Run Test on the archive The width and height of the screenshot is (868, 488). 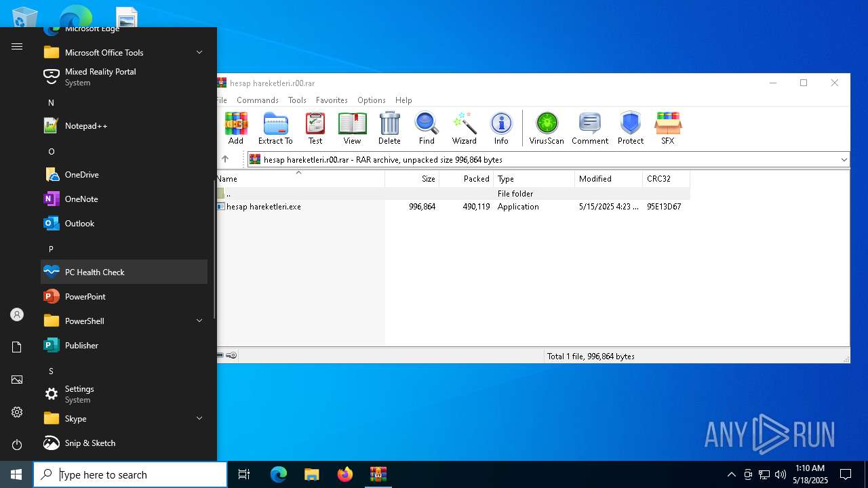(315, 129)
